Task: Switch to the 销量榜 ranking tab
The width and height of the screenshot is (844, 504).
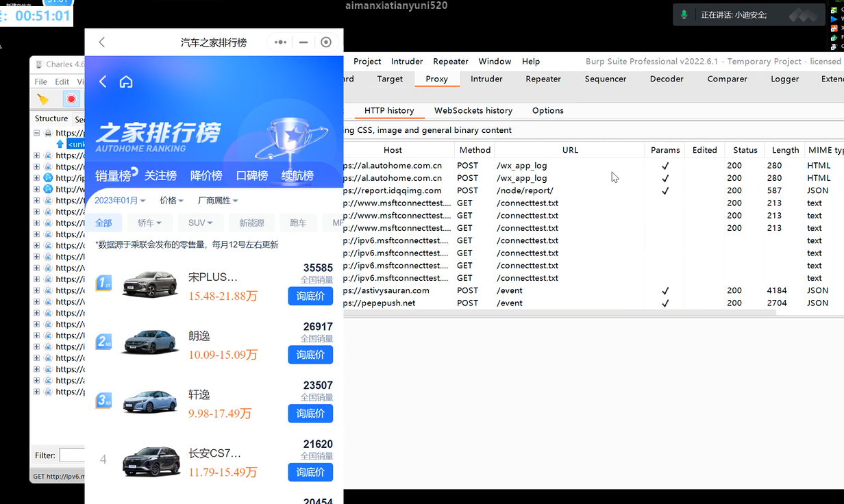Action: [x=114, y=176]
